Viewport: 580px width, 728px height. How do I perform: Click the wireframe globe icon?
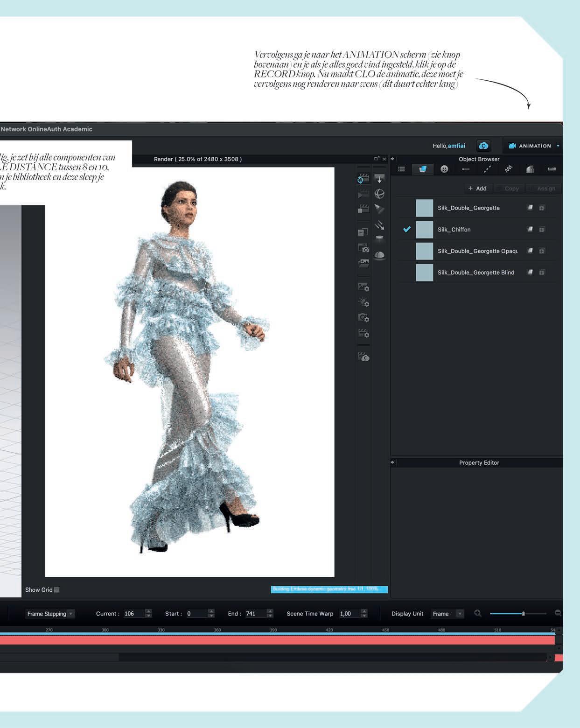click(379, 194)
